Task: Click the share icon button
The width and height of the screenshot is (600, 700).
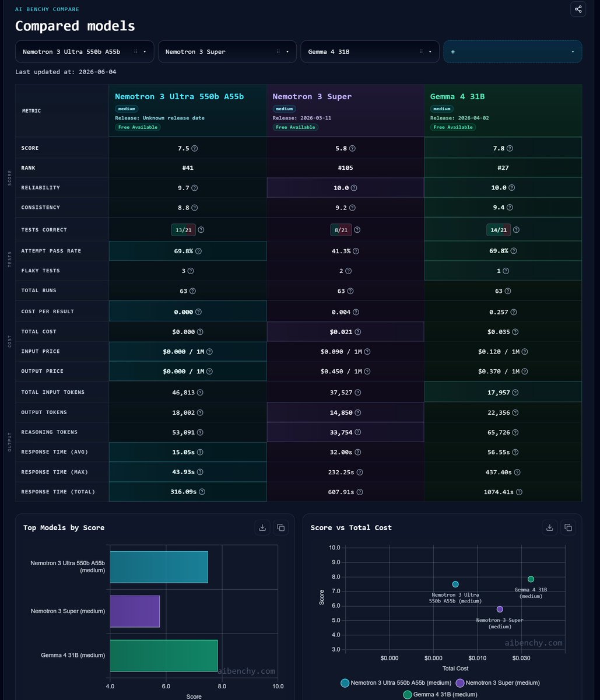Action: click(x=578, y=9)
